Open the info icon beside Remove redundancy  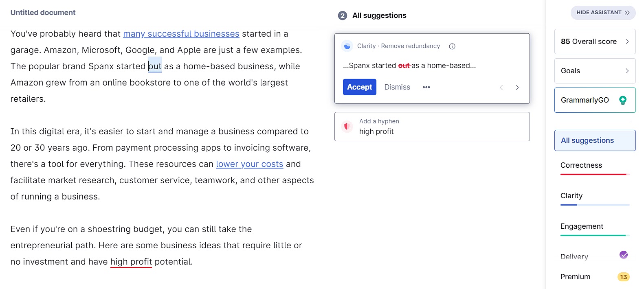pos(452,46)
